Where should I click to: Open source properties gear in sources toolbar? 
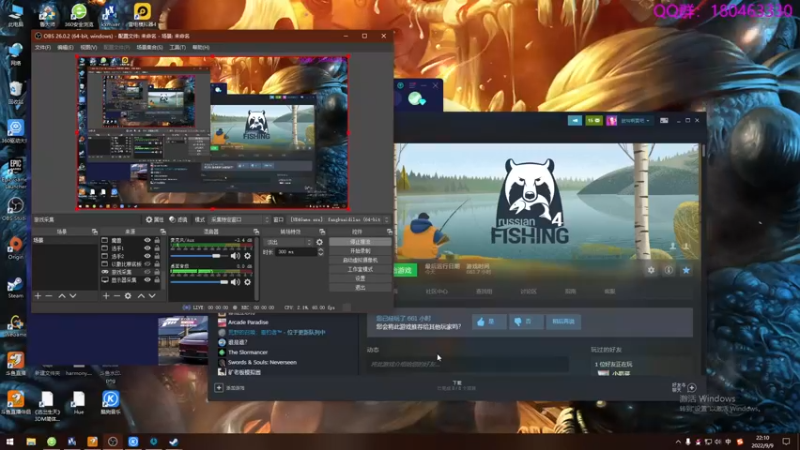(128, 296)
